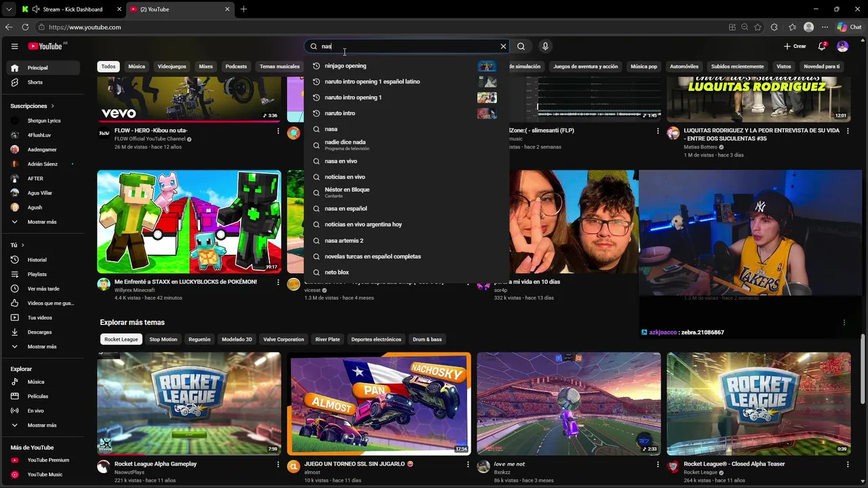Select the Todos filter chip

108,66
